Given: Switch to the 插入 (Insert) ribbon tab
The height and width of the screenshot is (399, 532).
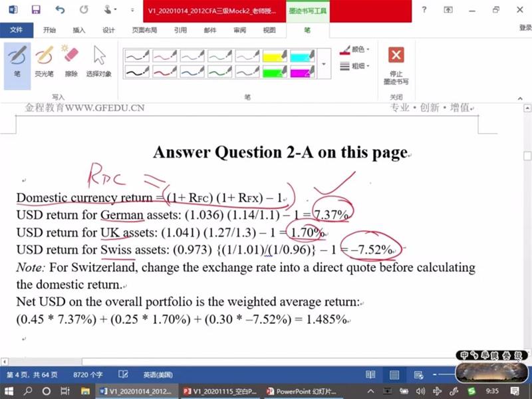Looking at the screenshot, I should [x=78, y=30].
